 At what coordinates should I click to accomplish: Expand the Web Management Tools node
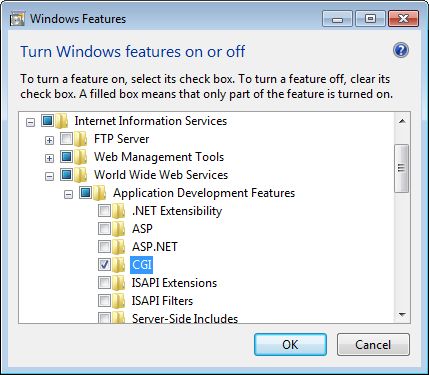pyautogui.click(x=49, y=158)
